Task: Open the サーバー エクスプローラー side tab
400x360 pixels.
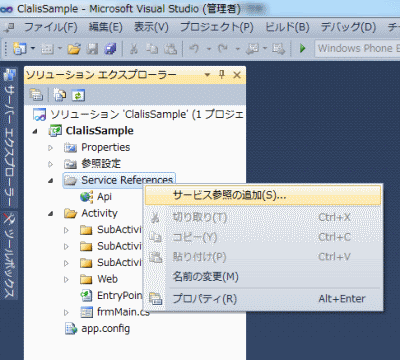Action: tap(10, 138)
